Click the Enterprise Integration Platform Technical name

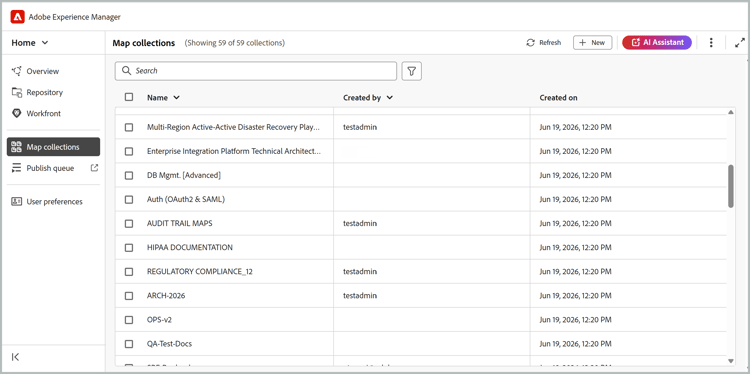pos(234,151)
